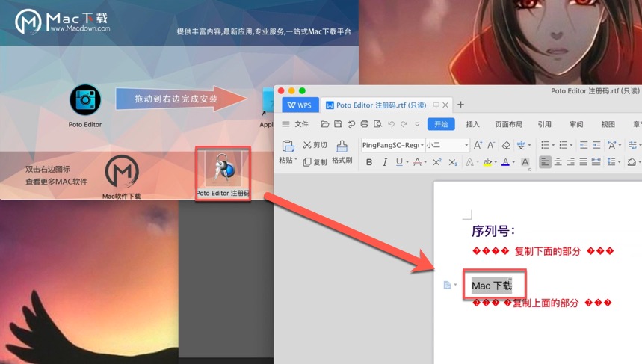Click the Decrease indent icon

[x=584, y=145]
